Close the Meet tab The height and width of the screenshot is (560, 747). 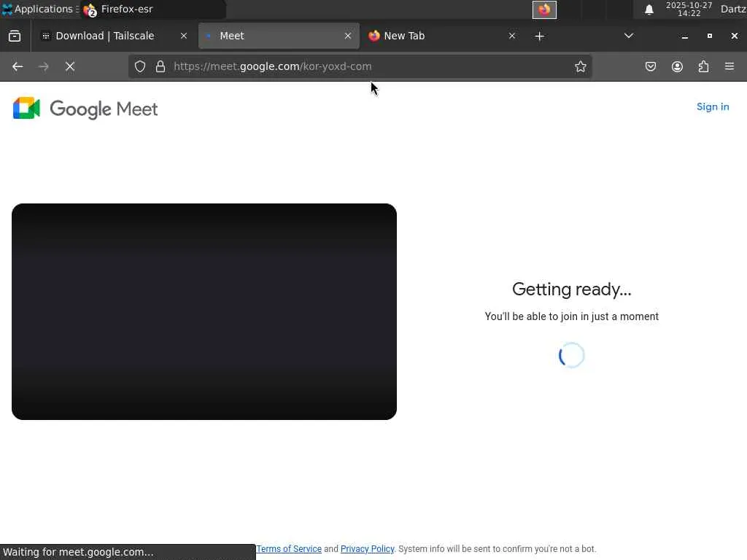click(x=348, y=36)
